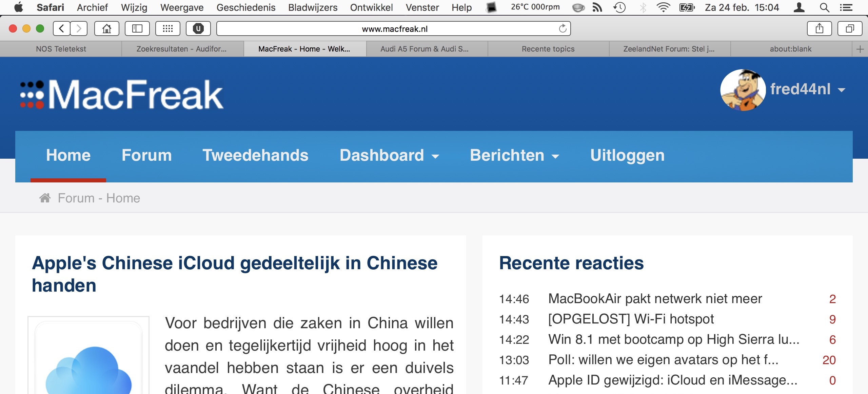Click the Fred Flintstone avatar
The height and width of the screenshot is (394, 868).
click(x=743, y=90)
